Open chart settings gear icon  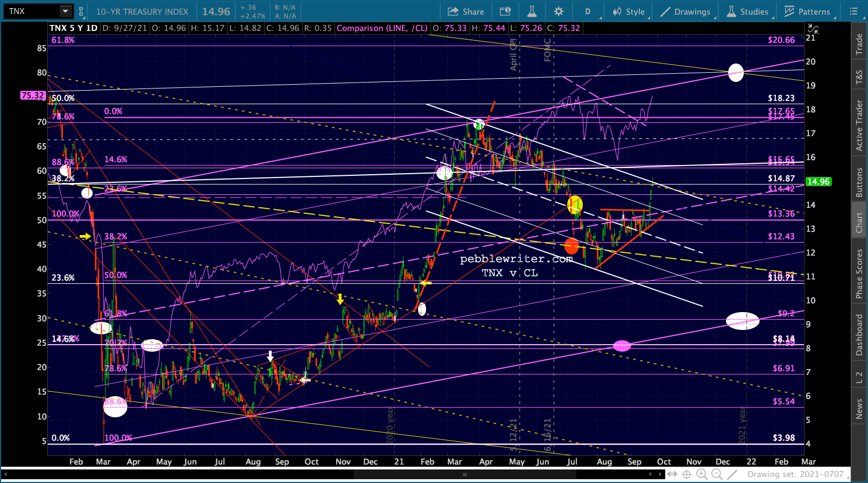tap(558, 11)
